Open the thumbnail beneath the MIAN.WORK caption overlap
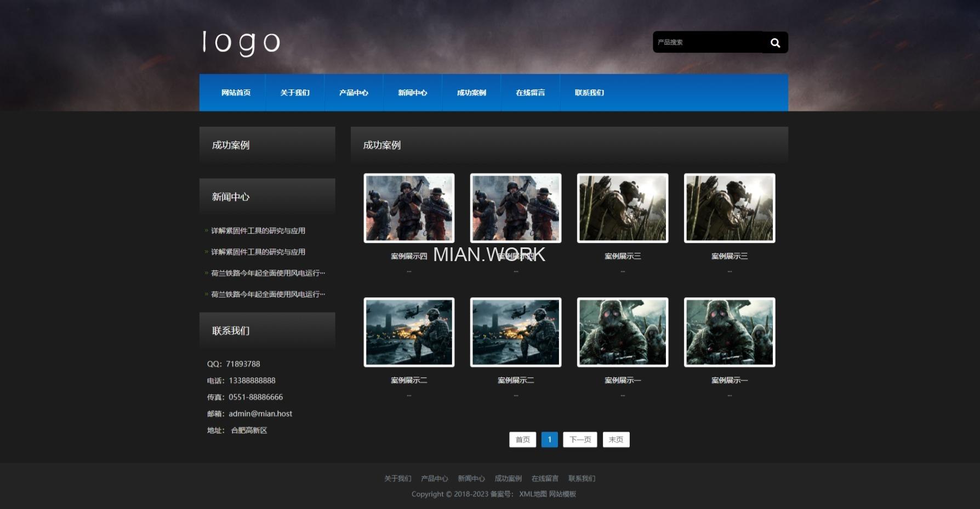This screenshot has width=980, height=509. [516, 208]
